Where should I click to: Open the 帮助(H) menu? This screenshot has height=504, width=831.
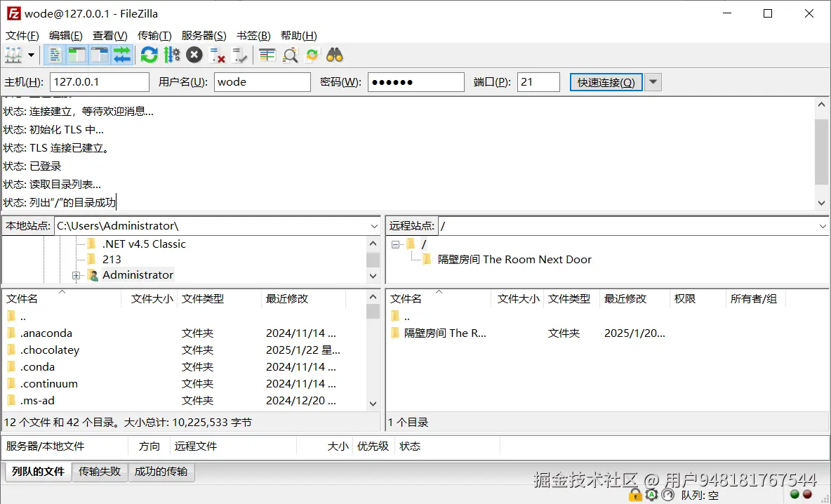pos(298,36)
